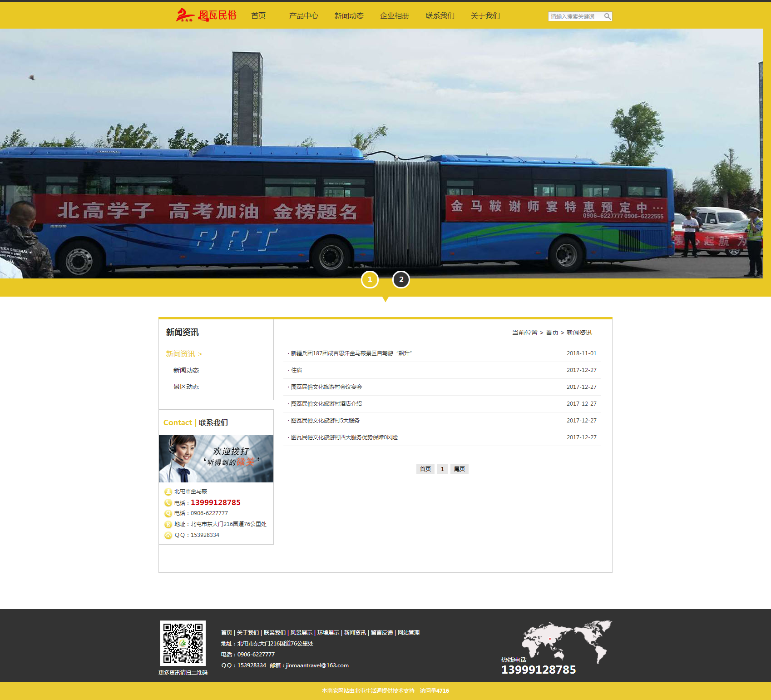Select banner slide indicator 1
Image resolution: width=771 pixels, height=700 pixels.
tap(370, 280)
